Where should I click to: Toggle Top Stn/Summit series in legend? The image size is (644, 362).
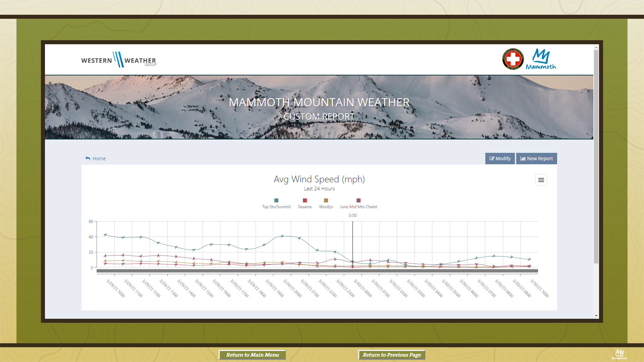(276, 207)
